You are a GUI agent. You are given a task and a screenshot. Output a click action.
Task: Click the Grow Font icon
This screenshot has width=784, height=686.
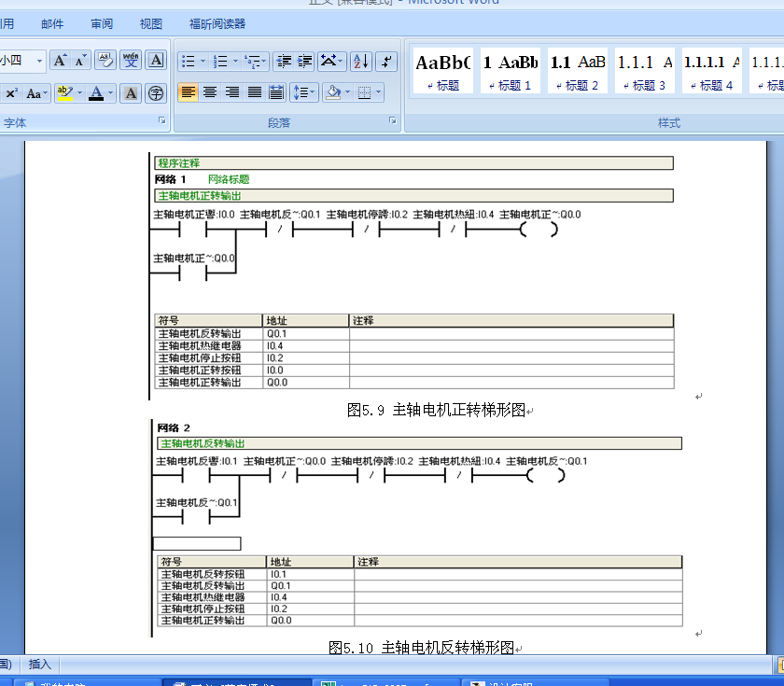(x=60, y=61)
